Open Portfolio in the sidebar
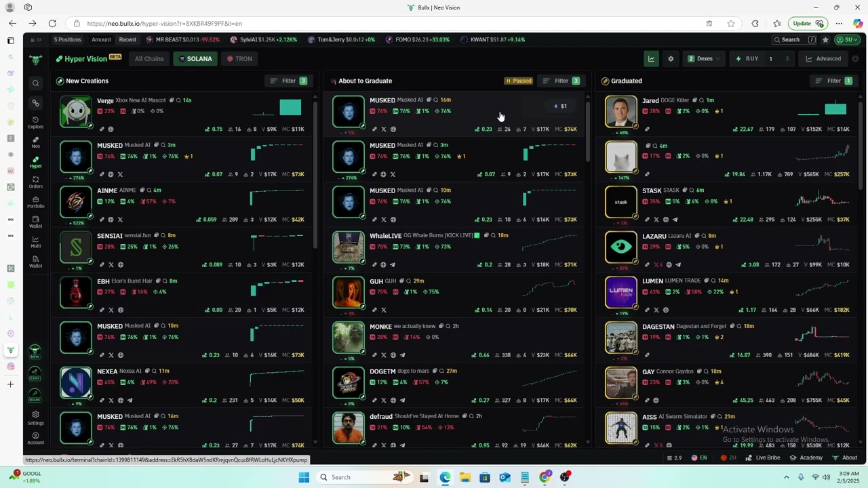The image size is (868, 488). click(x=35, y=202)
